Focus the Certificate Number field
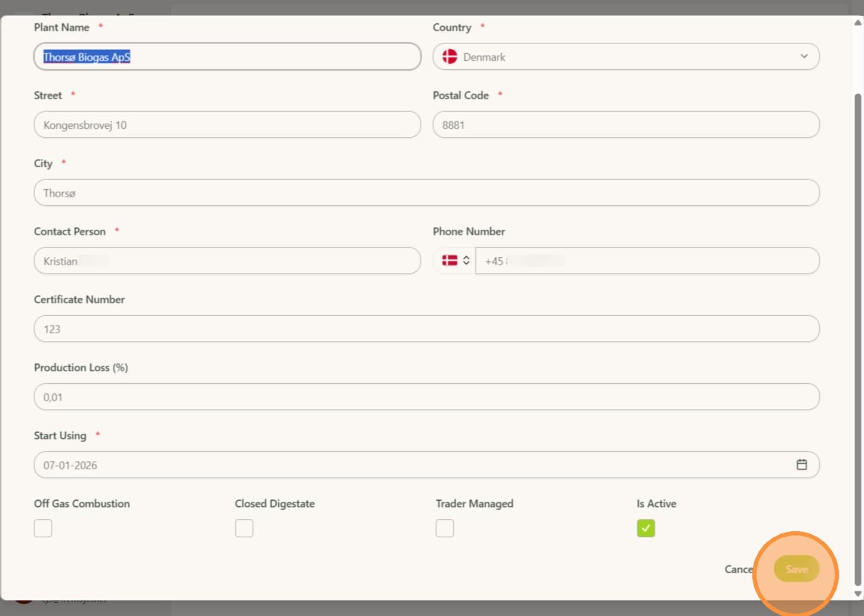Viewport: 864px width, 616px height. [x=426, y=329]
